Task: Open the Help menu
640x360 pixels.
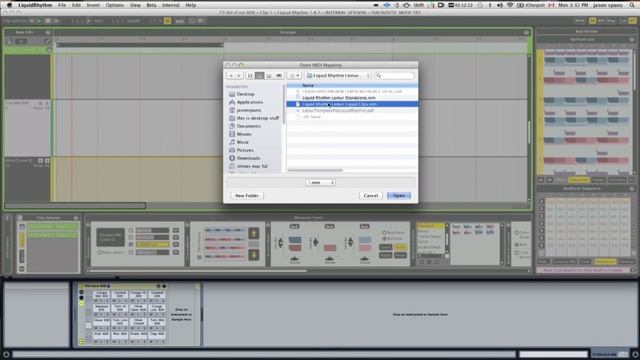Action: 191,5
